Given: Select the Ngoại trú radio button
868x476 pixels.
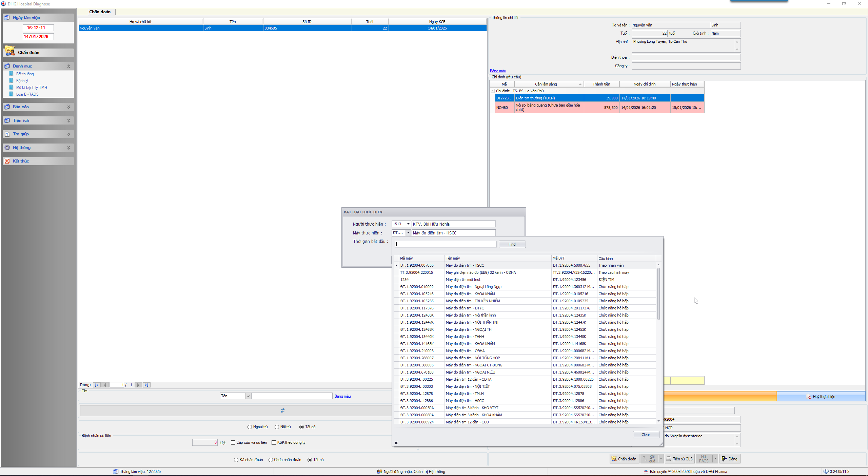Looking at the screenshot, I should [x=250, y=427].
